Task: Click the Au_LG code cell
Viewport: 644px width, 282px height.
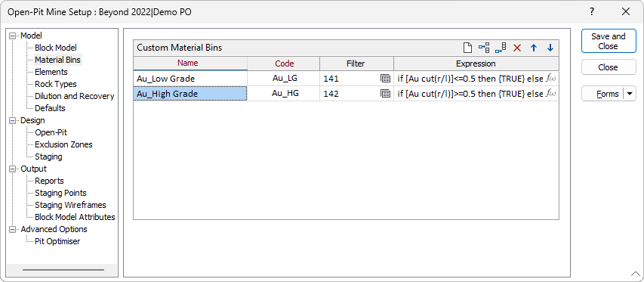Action: (x=283, y=78)
